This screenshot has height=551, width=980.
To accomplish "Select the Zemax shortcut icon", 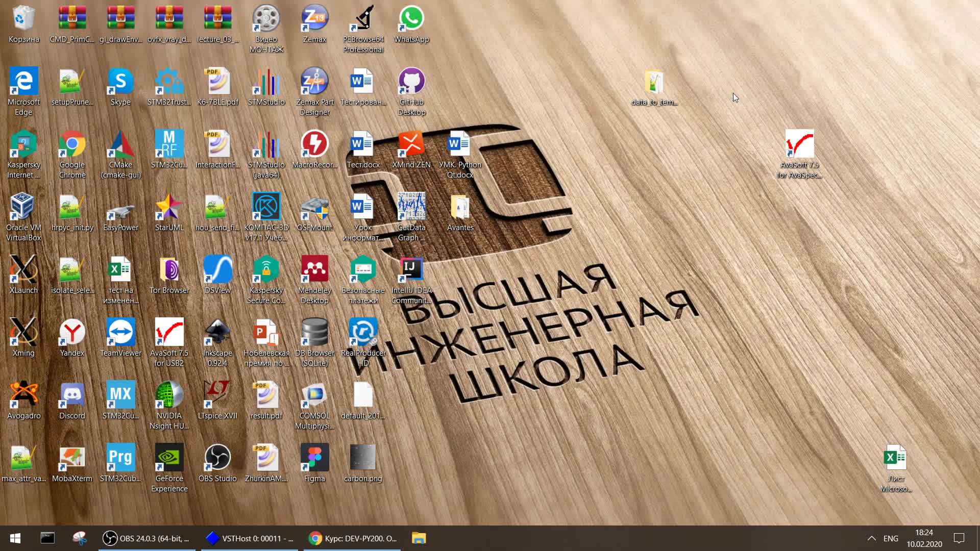I will (x=314, y=24).
